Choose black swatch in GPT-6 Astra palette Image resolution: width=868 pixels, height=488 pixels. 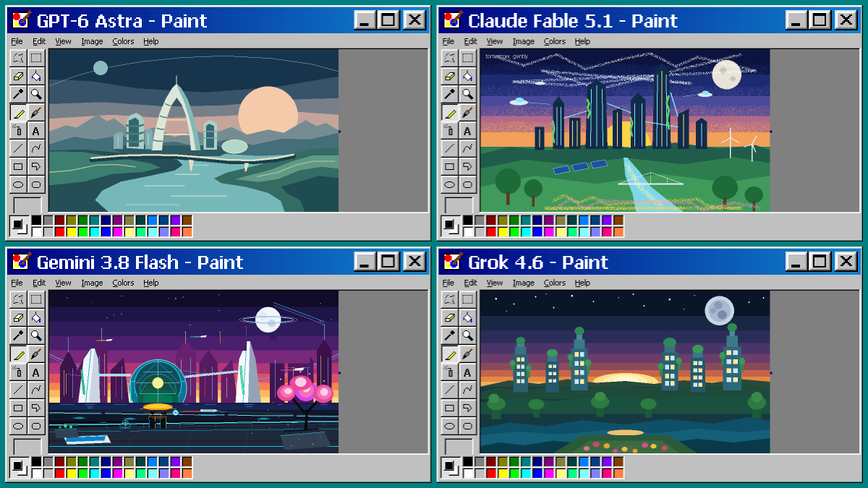pos(37,220)
